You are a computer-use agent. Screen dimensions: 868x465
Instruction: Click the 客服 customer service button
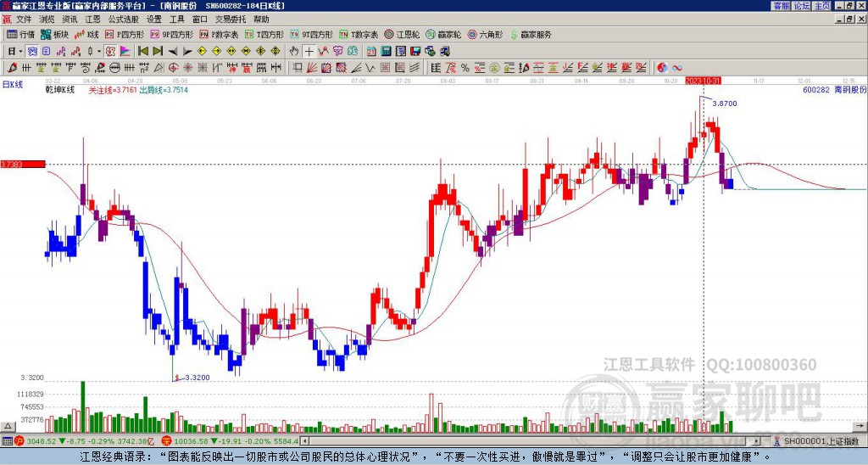[781, 6]
